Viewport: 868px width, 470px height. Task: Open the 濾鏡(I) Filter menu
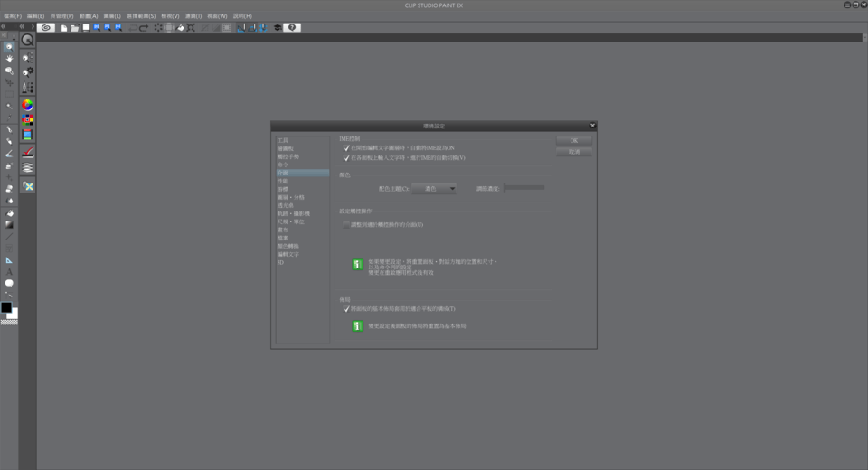193,16
